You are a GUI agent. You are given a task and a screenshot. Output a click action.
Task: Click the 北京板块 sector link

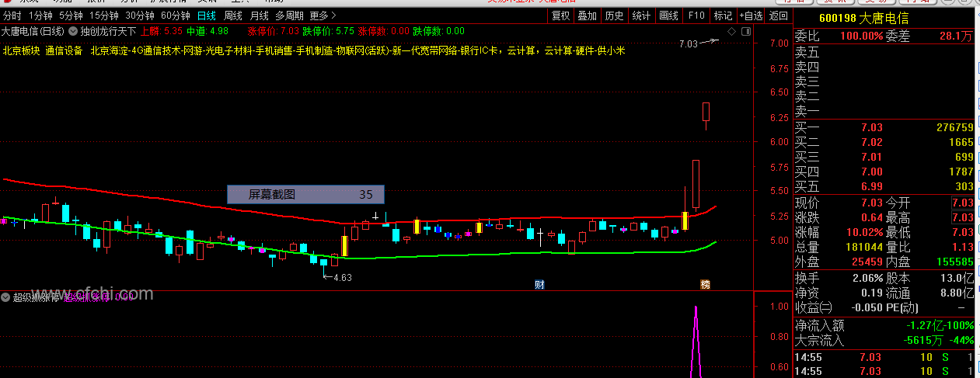tap(21, 50)
